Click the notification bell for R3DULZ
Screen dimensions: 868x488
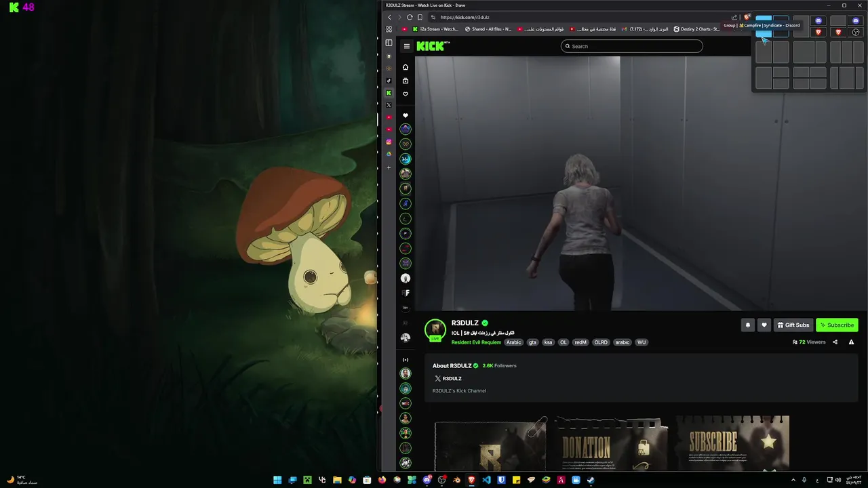[748, 325]
